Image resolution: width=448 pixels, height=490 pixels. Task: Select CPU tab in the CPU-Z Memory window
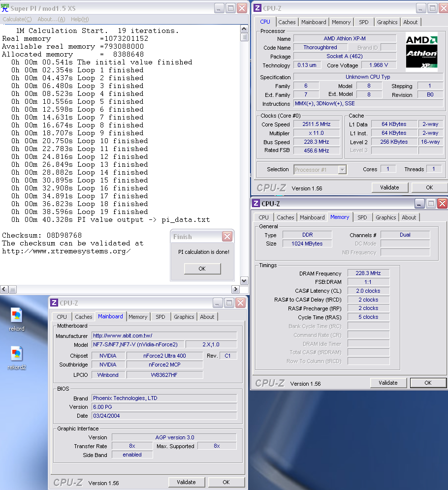pyautogui.click(x=263, y=217)
